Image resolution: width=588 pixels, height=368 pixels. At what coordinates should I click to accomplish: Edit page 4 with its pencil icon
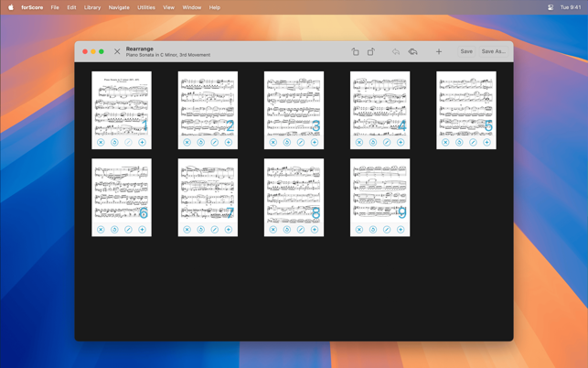coord(387,142)
